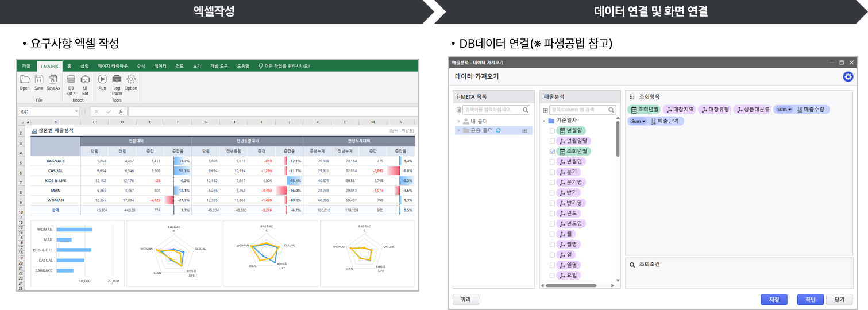Click the select-all corner of the sheet

tap(21, 122)
